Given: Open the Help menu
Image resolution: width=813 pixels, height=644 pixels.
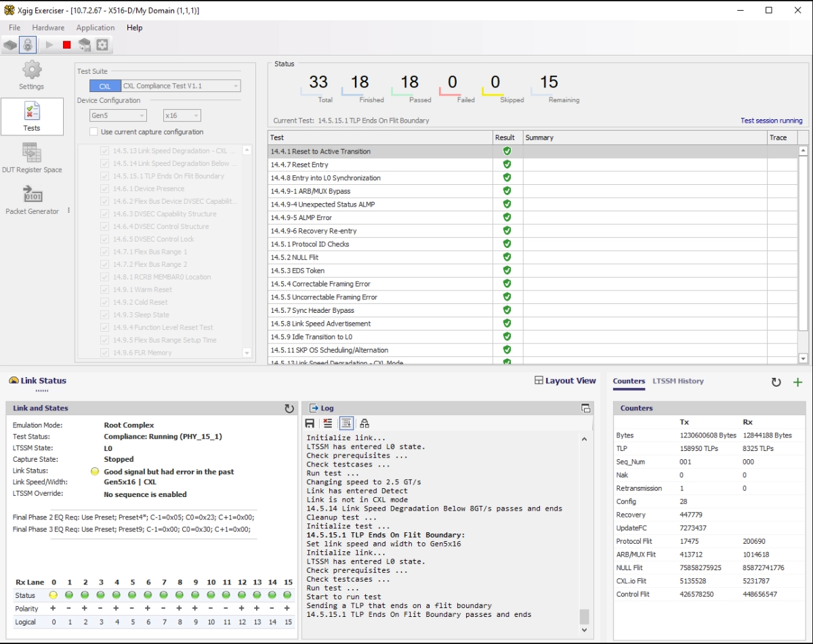Looking at the screenshot, I should click(135, 28).
